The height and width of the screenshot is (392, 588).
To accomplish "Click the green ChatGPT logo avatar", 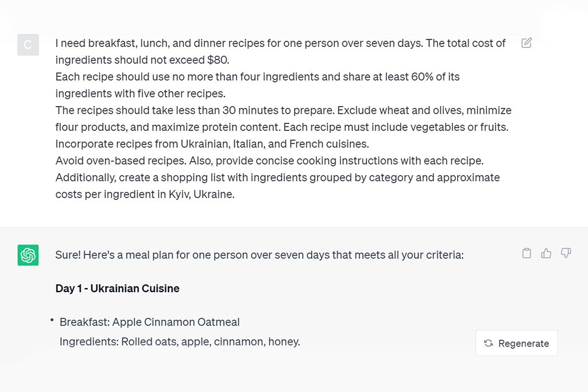I will coord(28,255).
